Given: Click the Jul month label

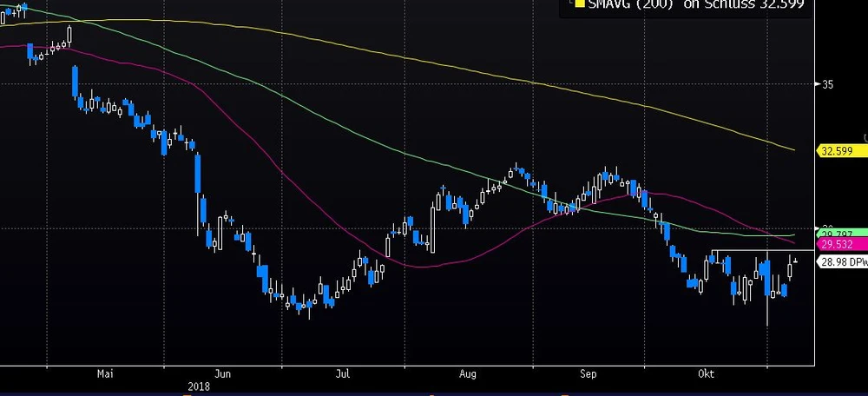Looking at the screenshot, I should pyautogui.click(x=345, y=374).
